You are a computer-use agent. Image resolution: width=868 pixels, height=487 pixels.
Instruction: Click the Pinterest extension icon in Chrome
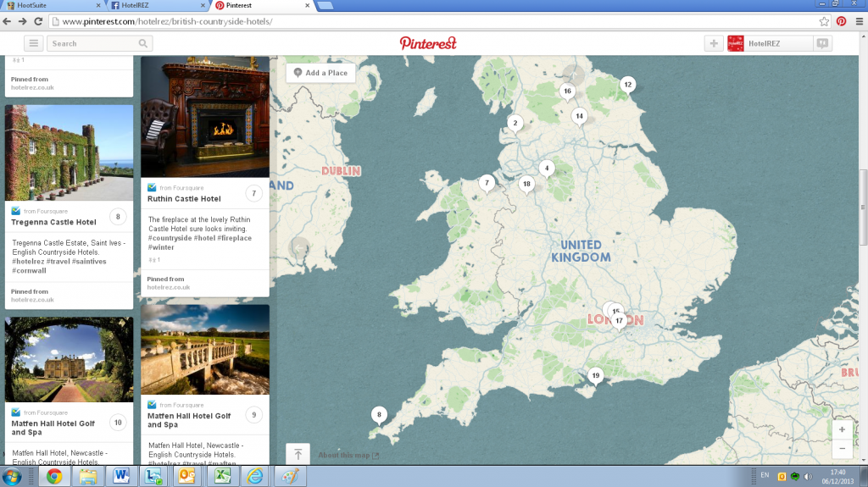(841, 21)
